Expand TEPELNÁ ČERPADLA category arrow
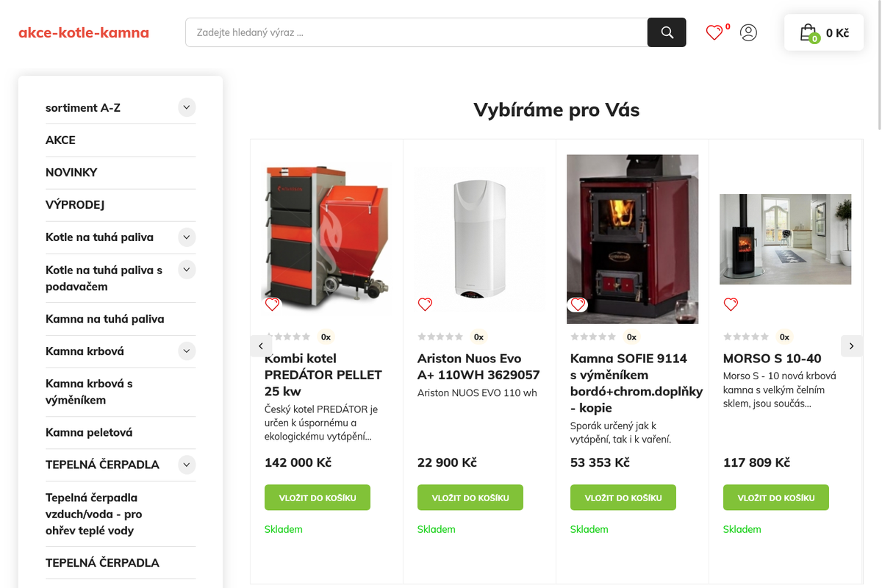The image size is (882, 588). coord(187,465)
